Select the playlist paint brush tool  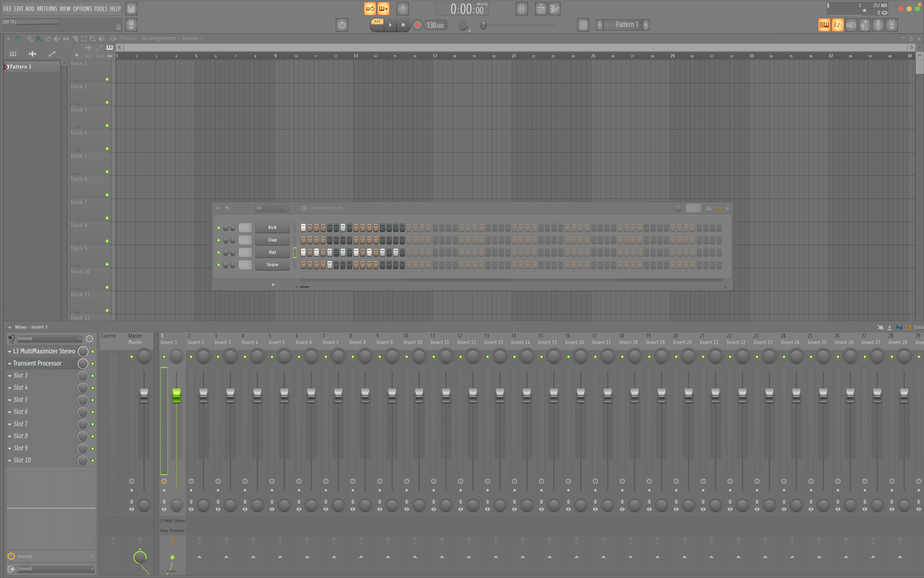(x=39, y=39)
